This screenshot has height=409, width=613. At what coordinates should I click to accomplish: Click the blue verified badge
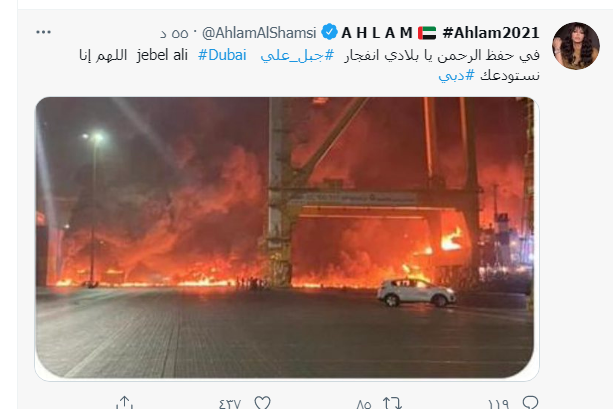[x=329, y=32]
